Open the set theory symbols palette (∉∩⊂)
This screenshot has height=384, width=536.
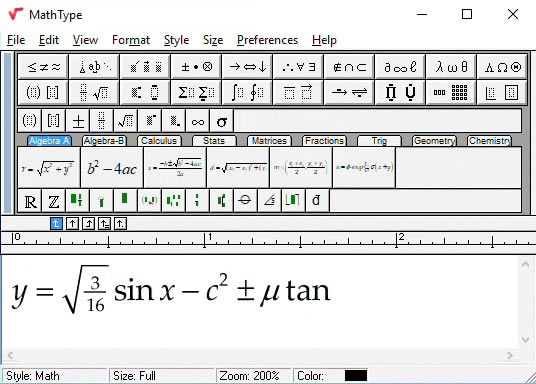[x=349, y=66]
